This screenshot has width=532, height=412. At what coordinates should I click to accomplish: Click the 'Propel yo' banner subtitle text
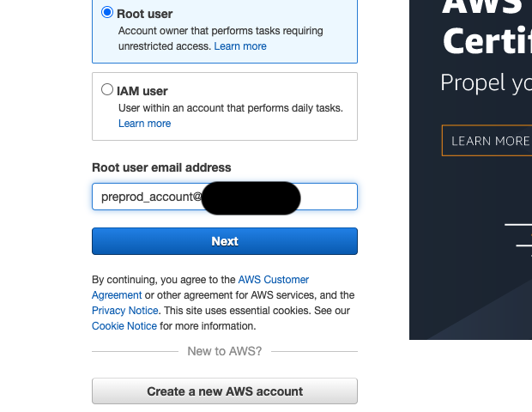(x=486, y=82)
